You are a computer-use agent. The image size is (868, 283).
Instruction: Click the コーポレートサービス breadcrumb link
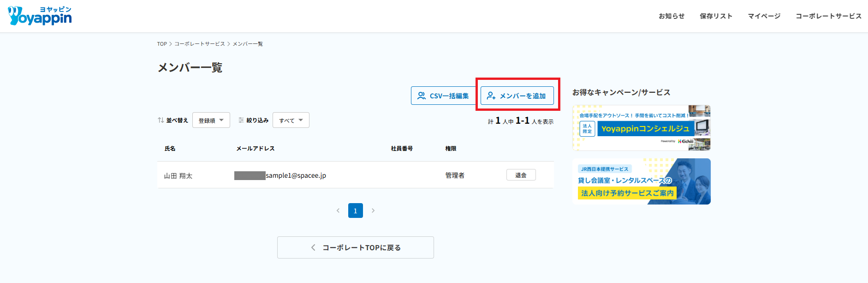point(200,44)
